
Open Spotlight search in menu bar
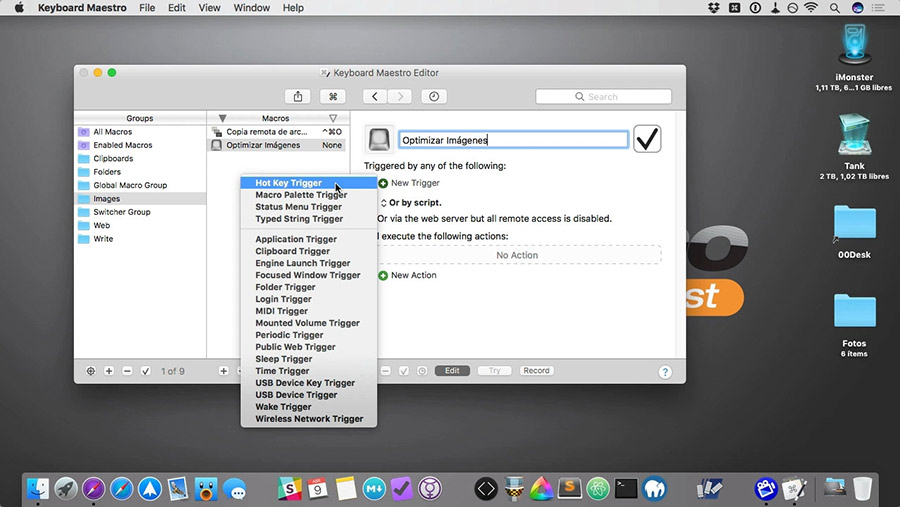(x=835, y=8)
